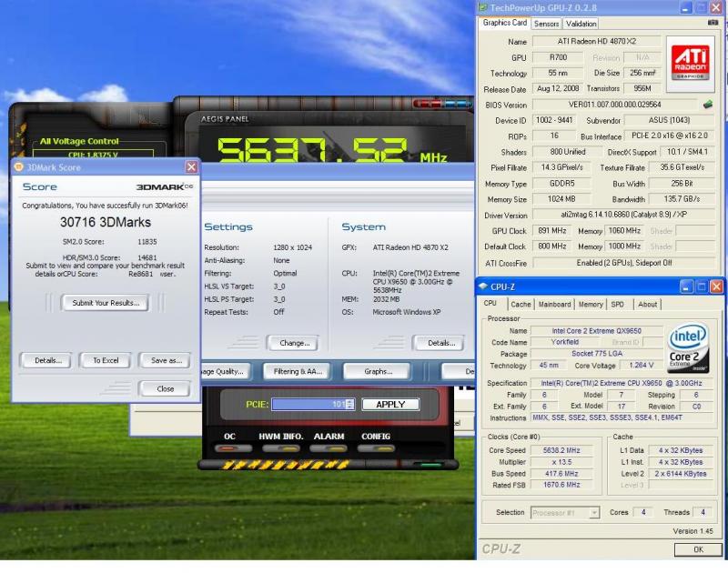Click Details button under System section
The width and height of the screenshot is (728, 573).
pos(440,343)
